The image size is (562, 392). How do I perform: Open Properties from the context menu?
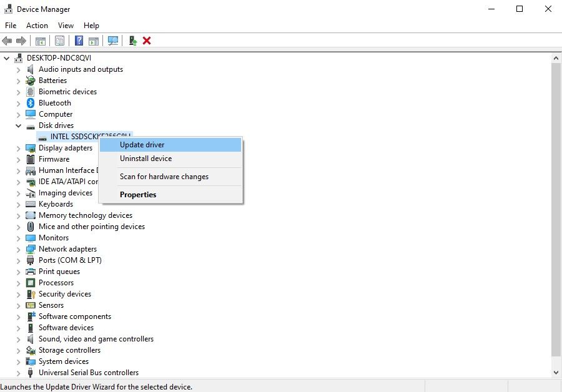[x=170, y=195]
